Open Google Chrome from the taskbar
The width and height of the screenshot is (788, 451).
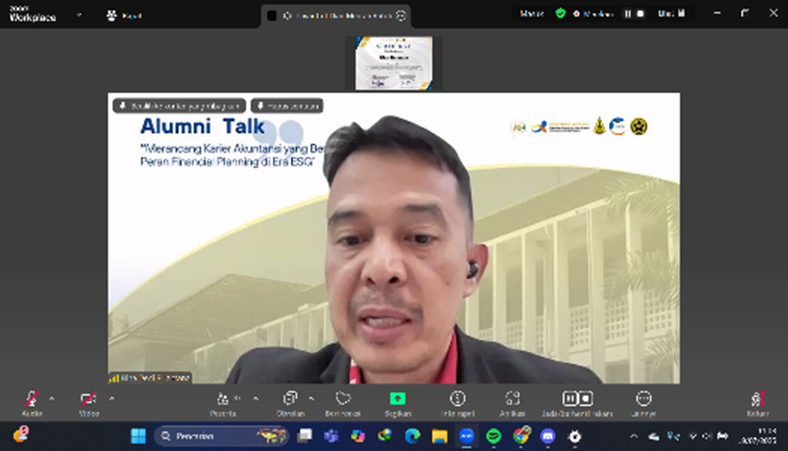coord(521,435)
